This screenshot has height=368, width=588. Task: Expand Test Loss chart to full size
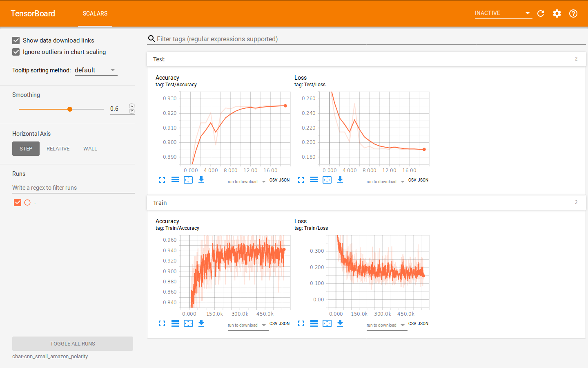click(301, 180)
